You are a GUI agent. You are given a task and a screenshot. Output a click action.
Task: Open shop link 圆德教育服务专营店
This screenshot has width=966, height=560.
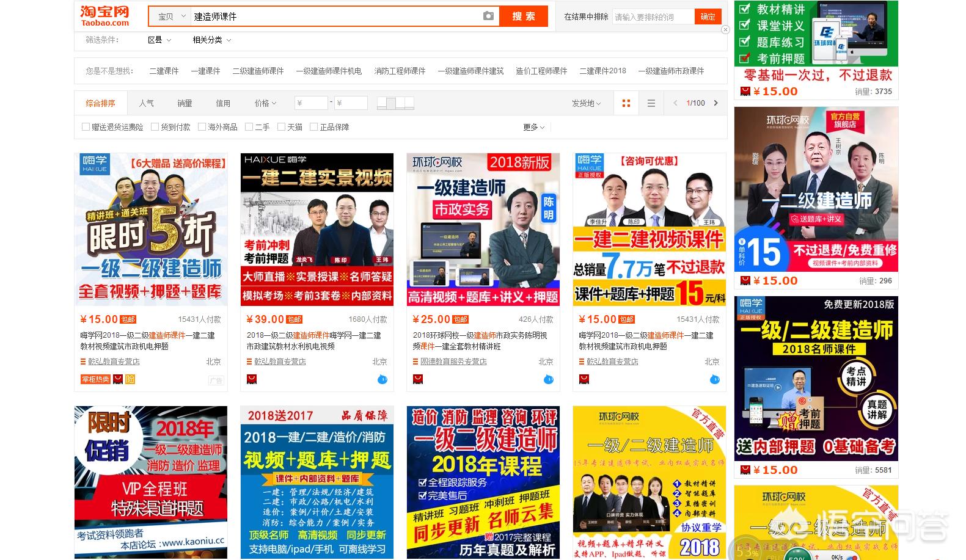click(x=453, y=362)
